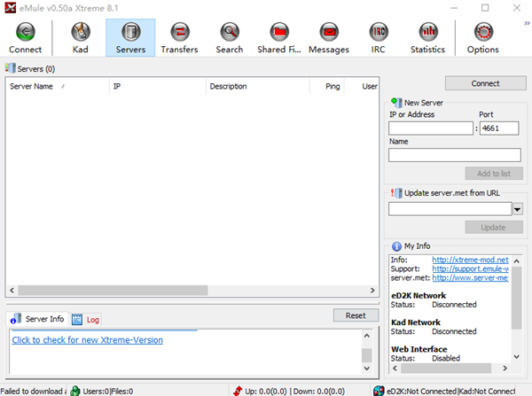This screenshot has width=532, height=396.
Task: Click the IP or Address input field
Action: point(430,128)
